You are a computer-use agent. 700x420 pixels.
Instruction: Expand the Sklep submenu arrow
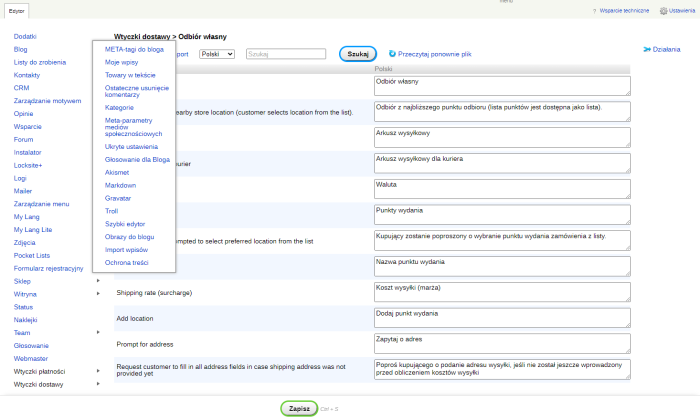(x=97, y=282)
